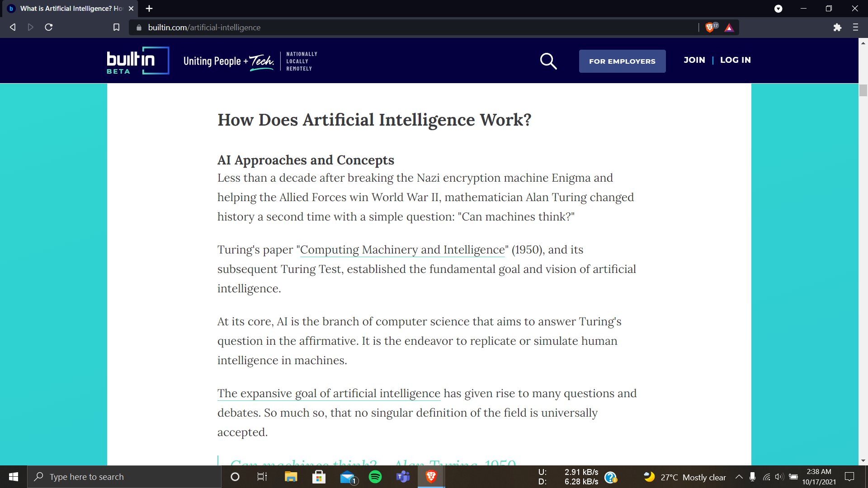
Task: Open Computing Machinery and Intelligence link
Action: pyautogui.click(x=402, y=250)
